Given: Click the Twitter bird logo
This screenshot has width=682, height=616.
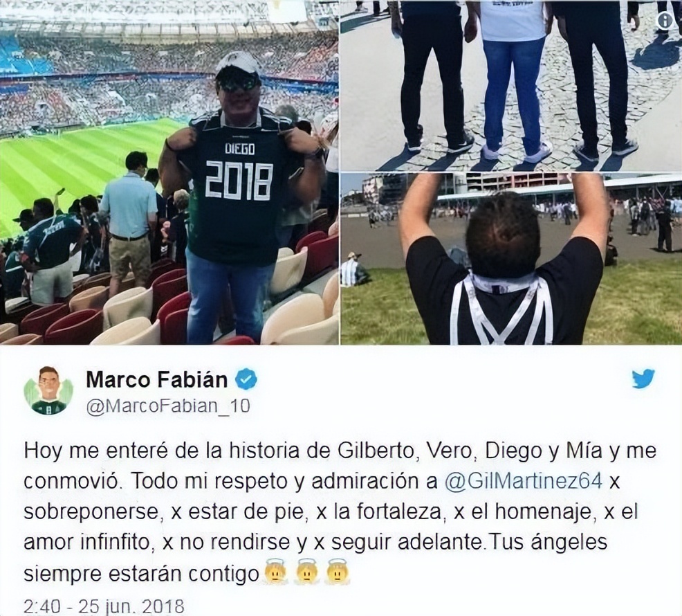Looking at the screenshot, I should point(643,379).
